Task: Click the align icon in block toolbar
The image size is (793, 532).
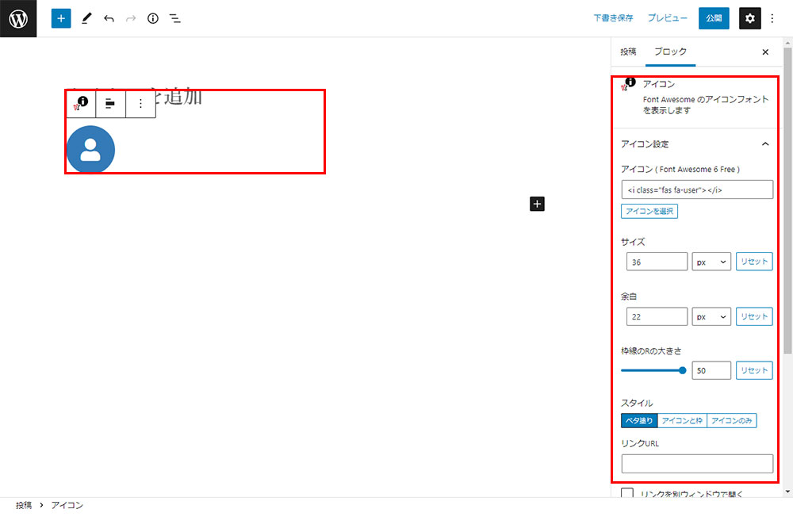Action: pyautogui.click(x=110, y=103)
